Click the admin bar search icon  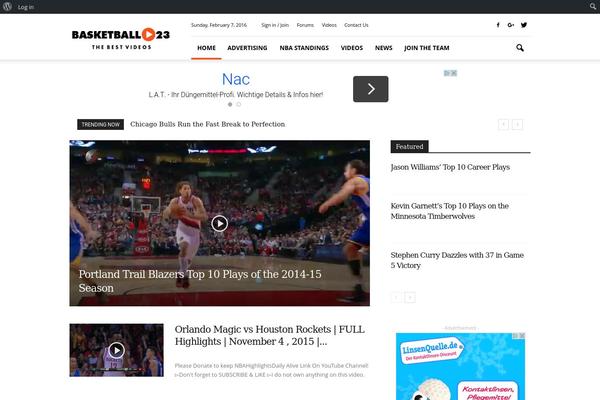tap(593, 7)
